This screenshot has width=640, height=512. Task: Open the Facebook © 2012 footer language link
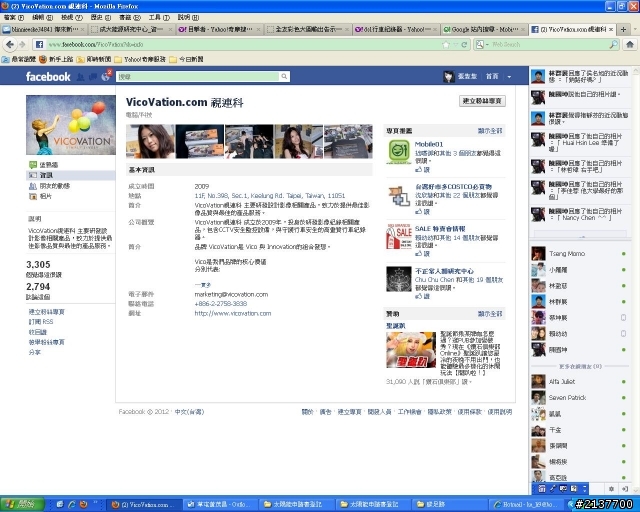(189, 412)
